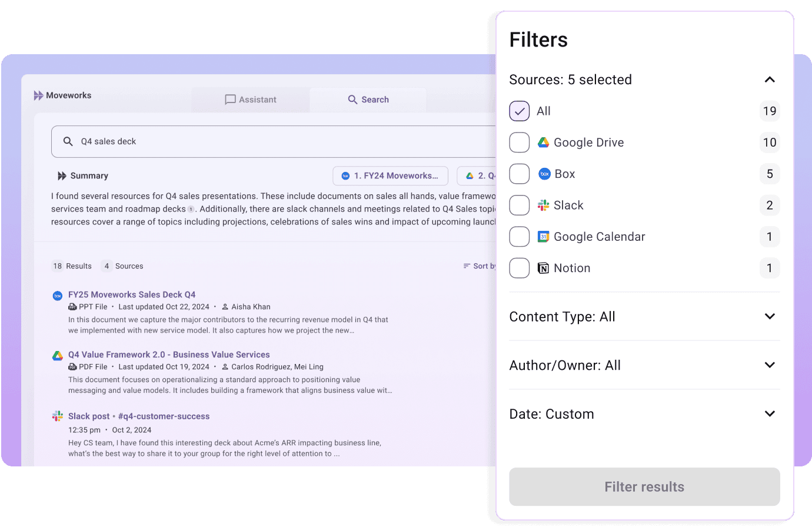Open the Date: Custom section
Image resolution: width=812 pixels, height=530 pixels.
(x=770, y=413)
